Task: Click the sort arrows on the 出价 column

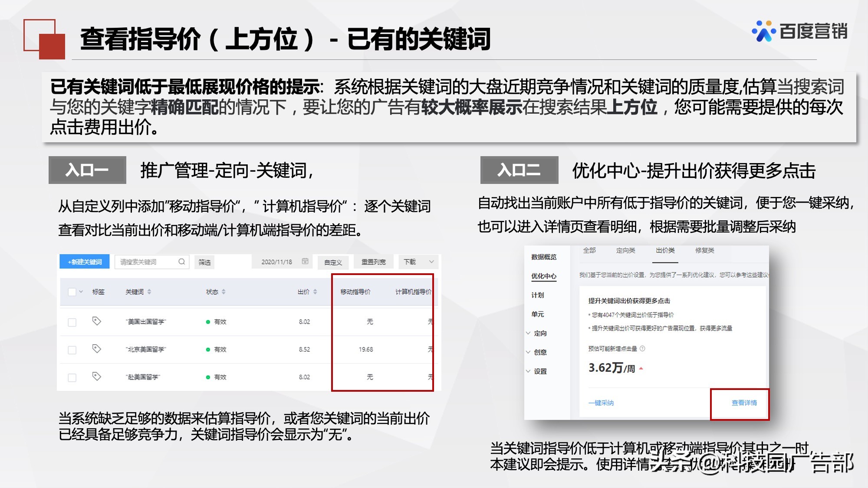Action: (315, 291)
